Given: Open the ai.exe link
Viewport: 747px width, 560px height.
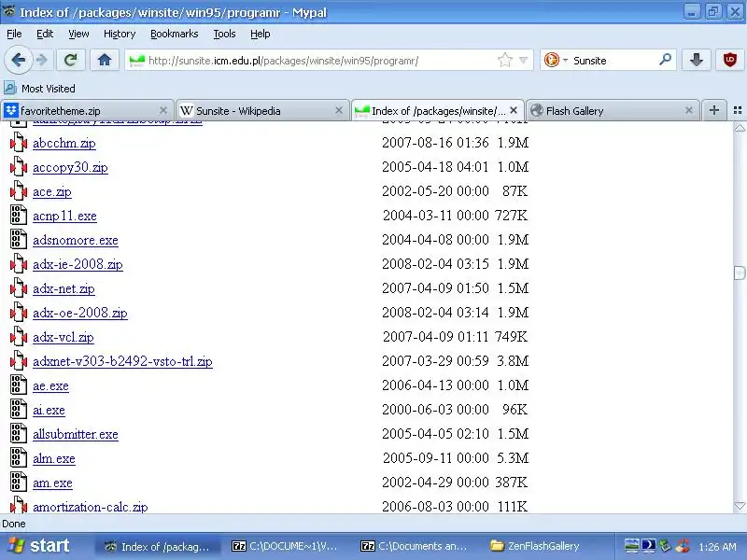Looking at the screenshot, I should [49, 410].
